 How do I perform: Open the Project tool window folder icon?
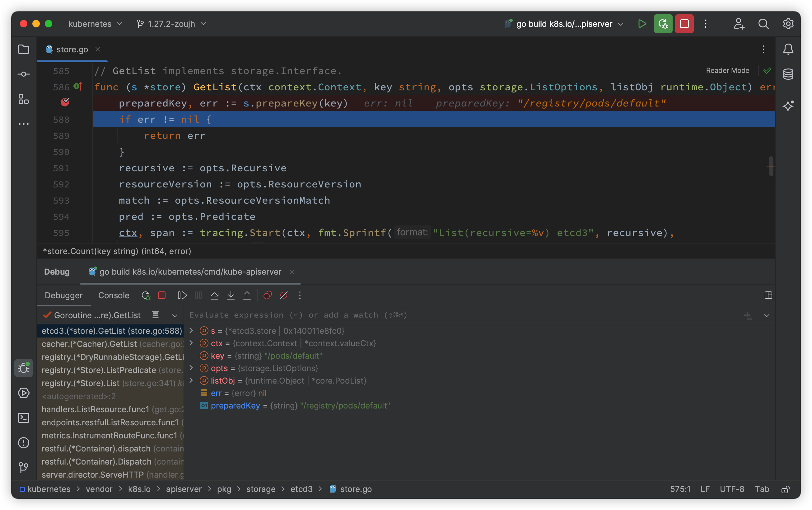click(24, 49)
